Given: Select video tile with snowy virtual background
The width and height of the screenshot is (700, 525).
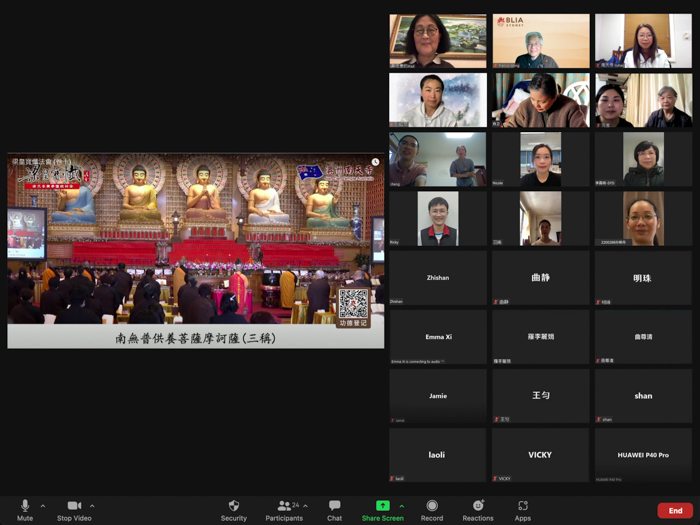Looking at the screenshot, I should click(438, 100).
